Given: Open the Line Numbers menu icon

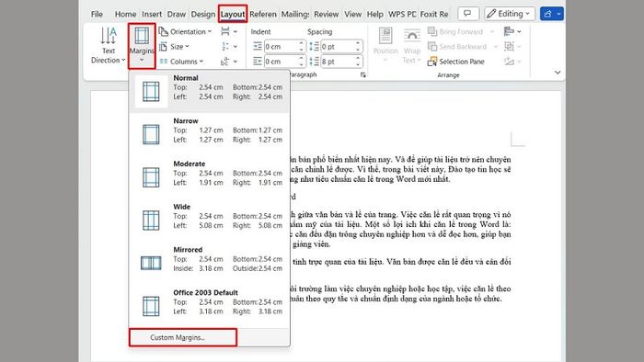Looking at the screenshot, I should pos(229,47).
